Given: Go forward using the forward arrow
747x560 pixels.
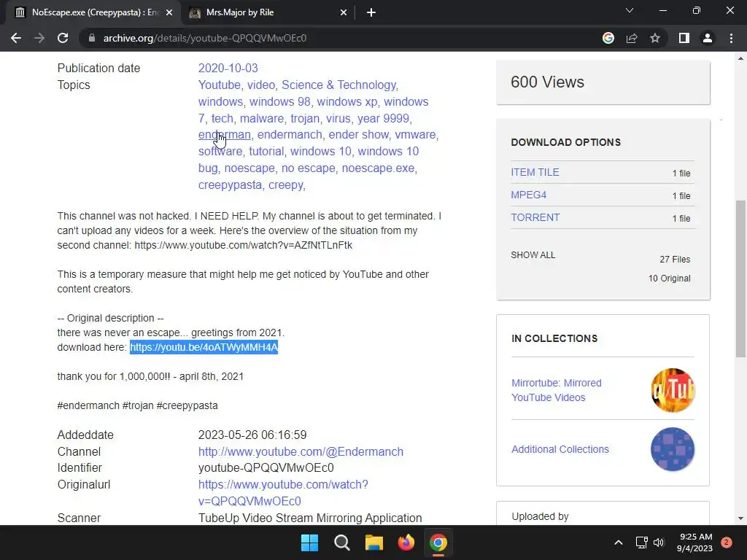Looking at the screenshot, I should [39, 38].
